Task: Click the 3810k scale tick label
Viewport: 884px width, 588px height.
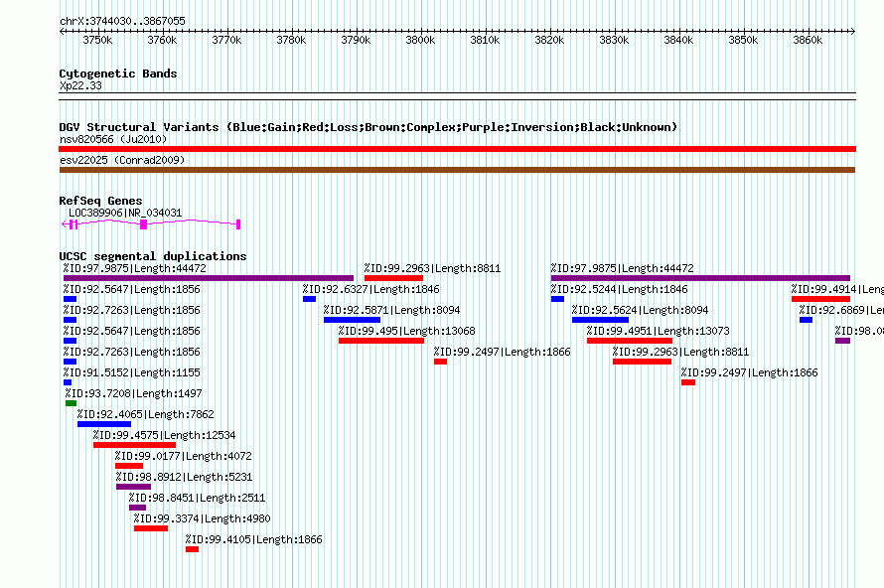Action: coord(485,40)
